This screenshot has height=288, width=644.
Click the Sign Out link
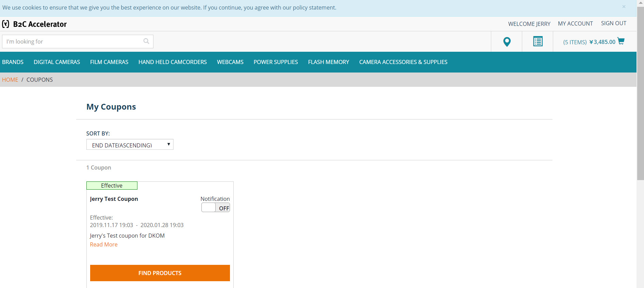click(613, 23)
